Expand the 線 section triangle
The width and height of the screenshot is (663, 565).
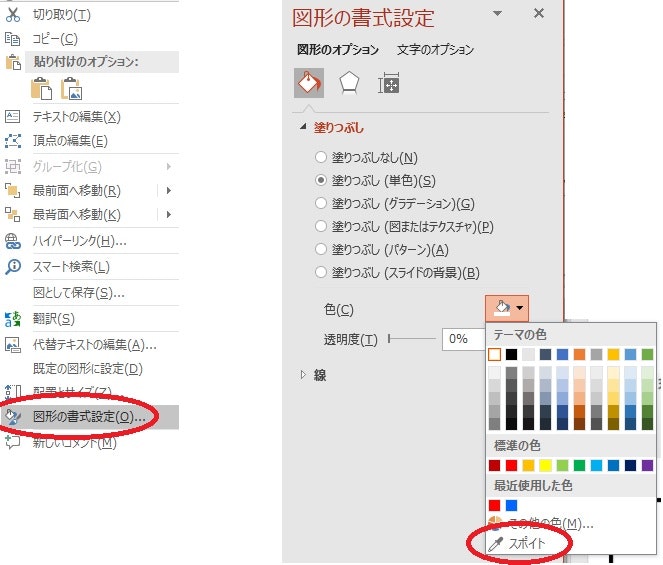pos(303,374)
